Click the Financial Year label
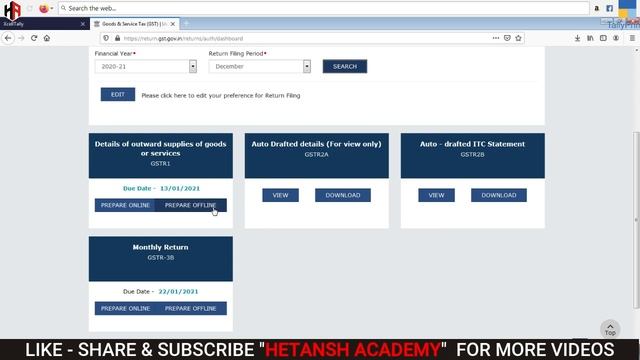640x360 pixels. 114,53
